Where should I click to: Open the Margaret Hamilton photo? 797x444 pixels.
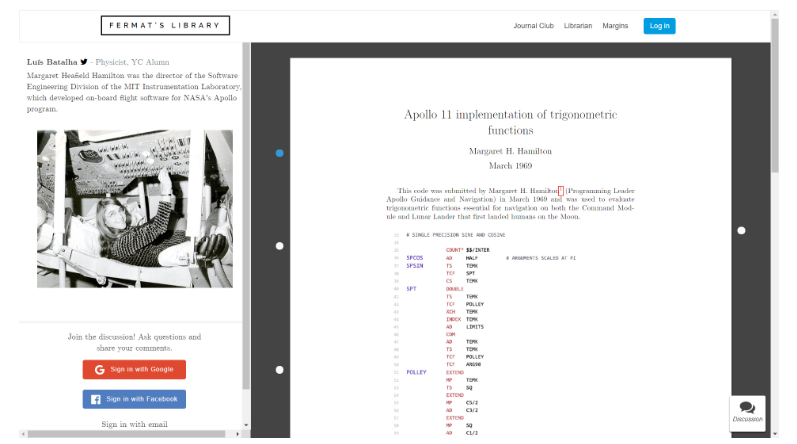point(135,208)
